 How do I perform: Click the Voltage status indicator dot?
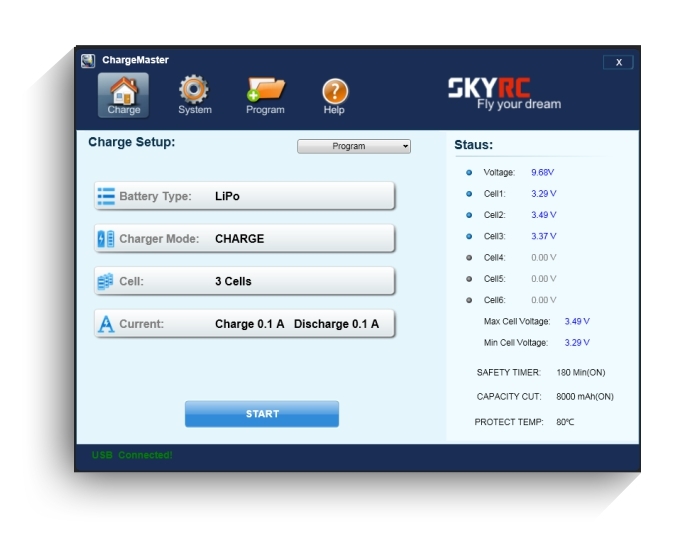point(469,172)
